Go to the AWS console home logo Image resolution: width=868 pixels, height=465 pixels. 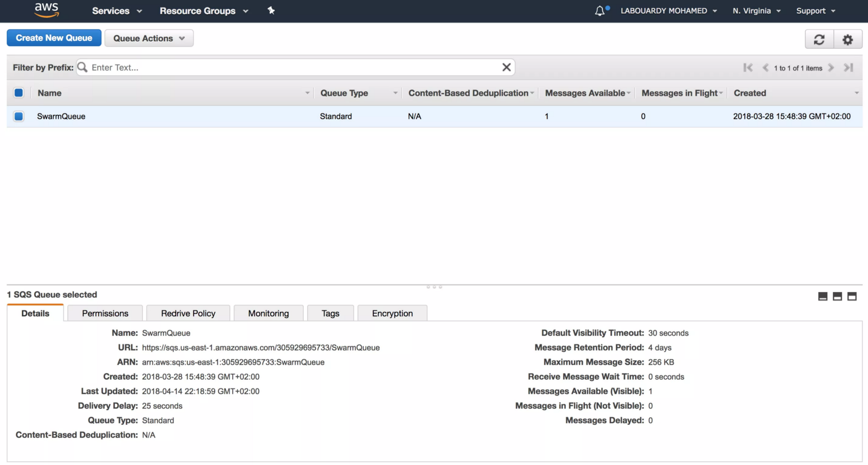coord(47,10)
